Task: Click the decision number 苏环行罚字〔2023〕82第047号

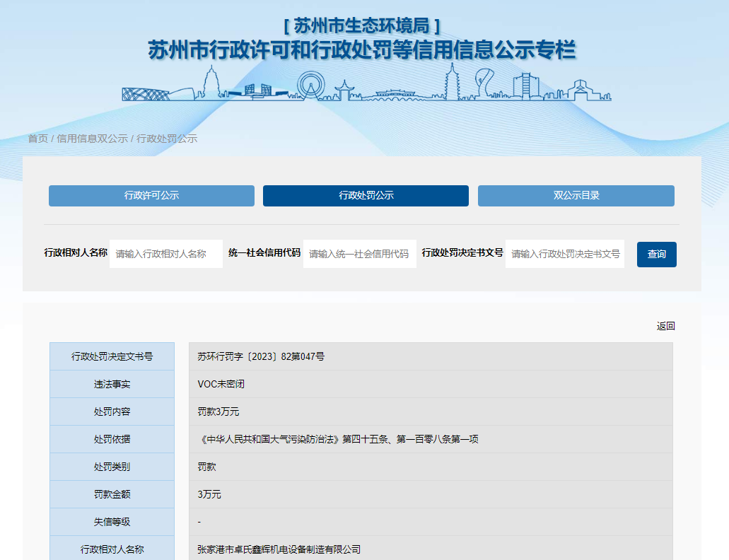Action: pos(261,357)
